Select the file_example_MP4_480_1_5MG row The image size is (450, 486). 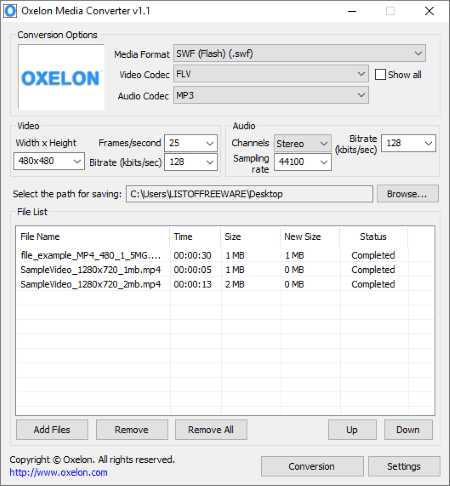[225, 255]
